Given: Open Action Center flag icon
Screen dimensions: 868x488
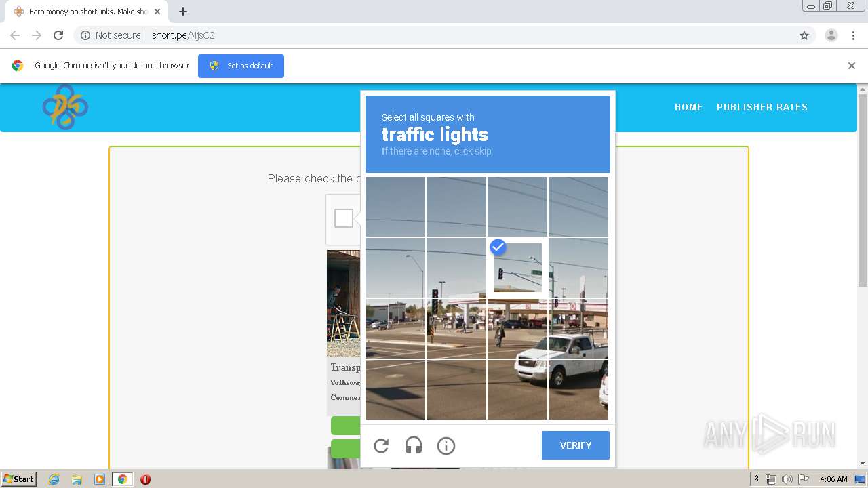Looking at the screenshot, I should coord(803,479).
